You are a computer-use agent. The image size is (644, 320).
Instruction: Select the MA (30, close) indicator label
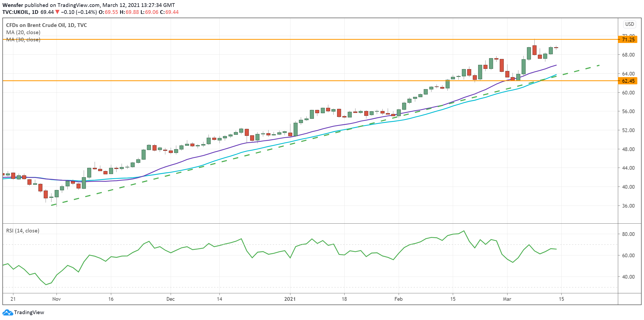coord(23,39)
